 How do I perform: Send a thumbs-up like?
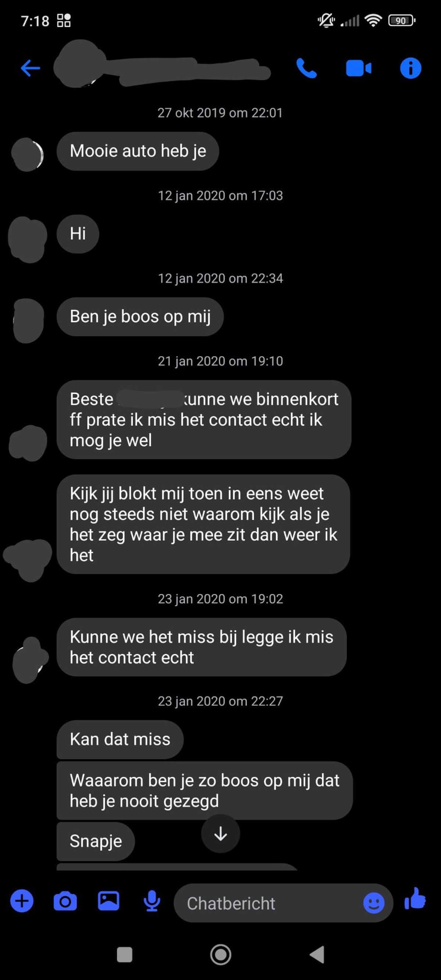[x=415, y=898]
